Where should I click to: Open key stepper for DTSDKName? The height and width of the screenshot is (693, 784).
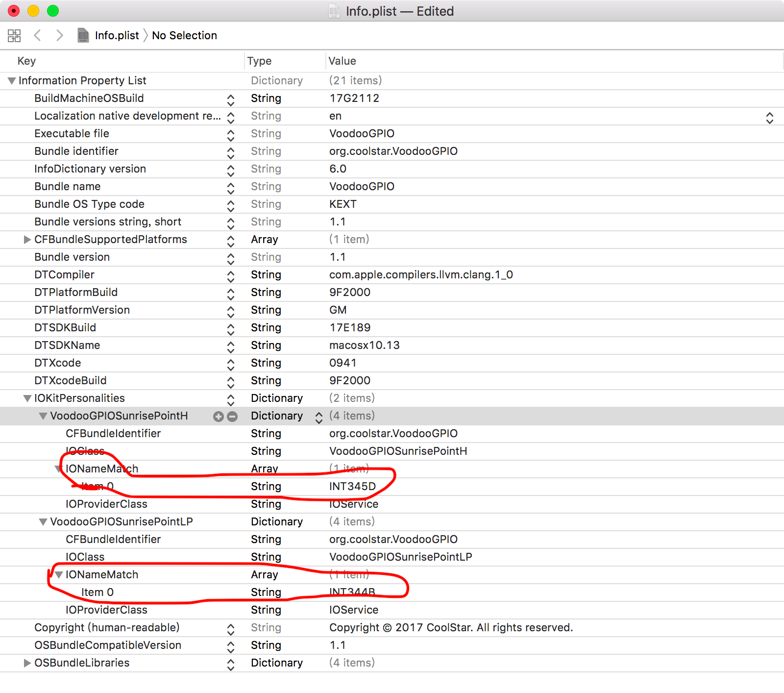tap(231, 347)
